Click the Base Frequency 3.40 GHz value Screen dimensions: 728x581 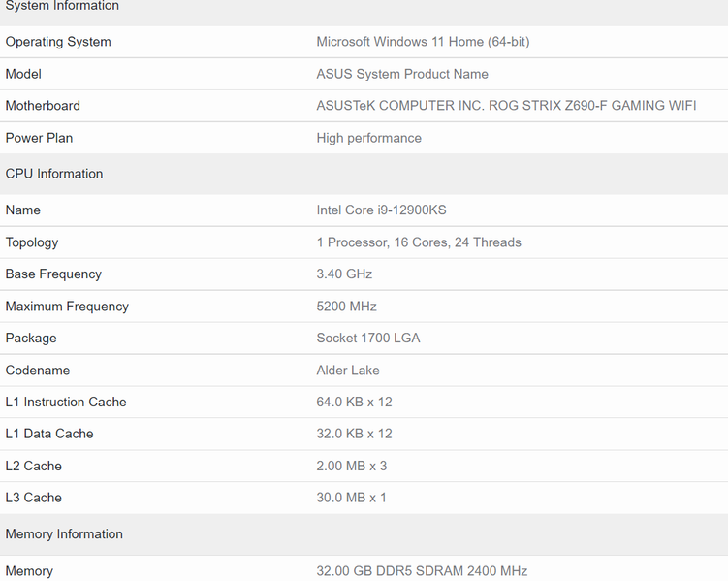(344, 274)
